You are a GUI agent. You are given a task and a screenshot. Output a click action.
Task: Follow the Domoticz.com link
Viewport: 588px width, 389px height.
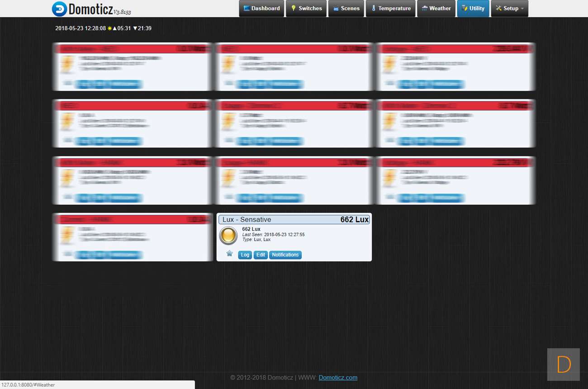coord(338,378)
